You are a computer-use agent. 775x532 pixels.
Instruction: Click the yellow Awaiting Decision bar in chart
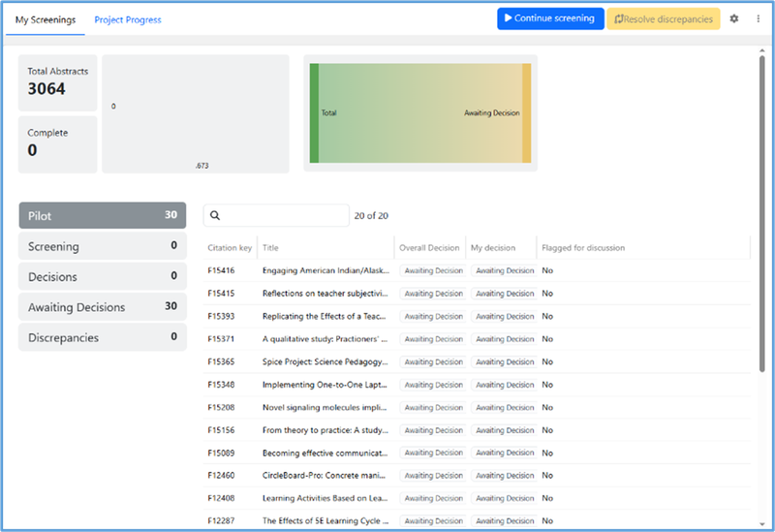point(527,112)
